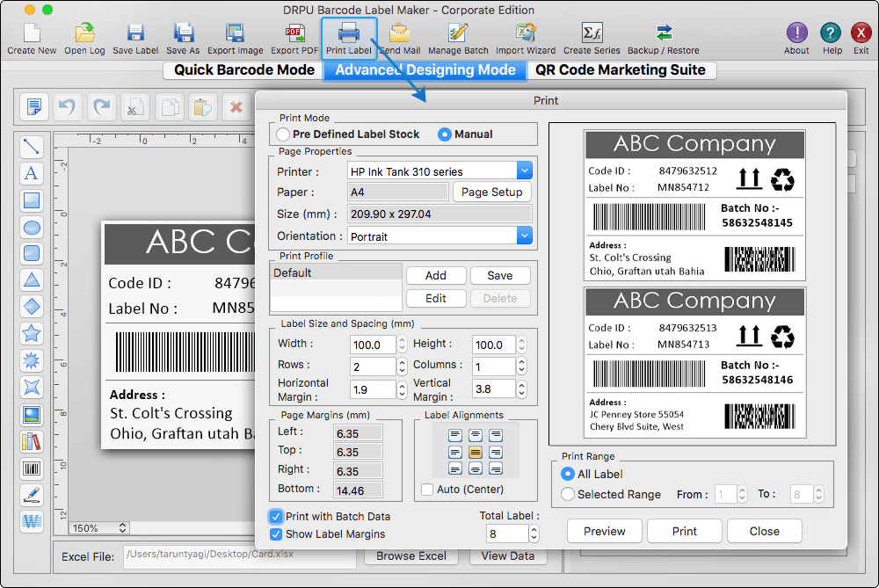
Task: Click Save print profile button
Action: coord(500,275)
